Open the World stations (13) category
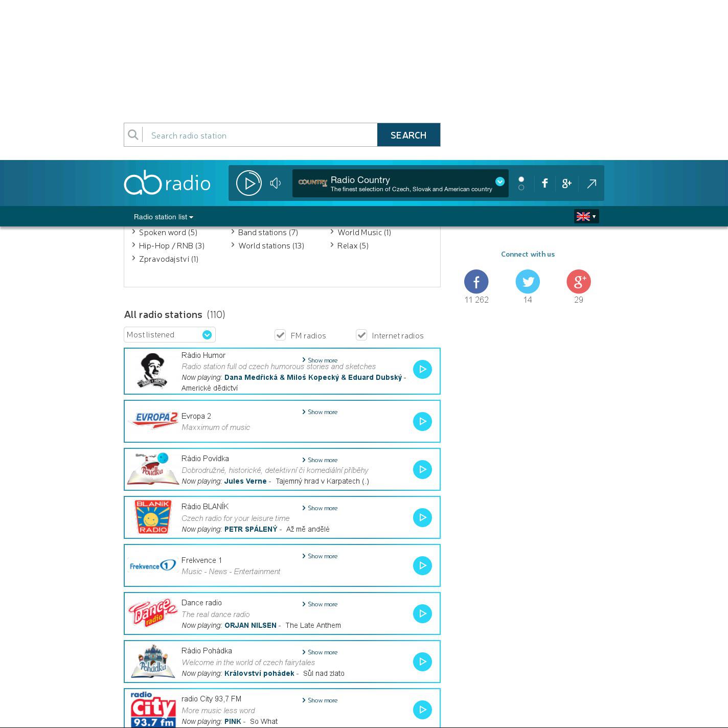728x728 pixels. tap(271, 245)
